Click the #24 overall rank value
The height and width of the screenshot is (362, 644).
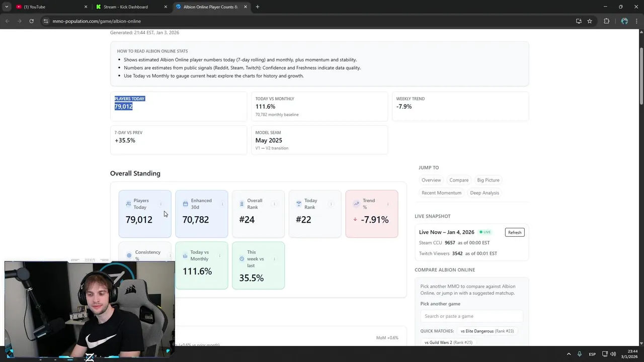[247, 220]
